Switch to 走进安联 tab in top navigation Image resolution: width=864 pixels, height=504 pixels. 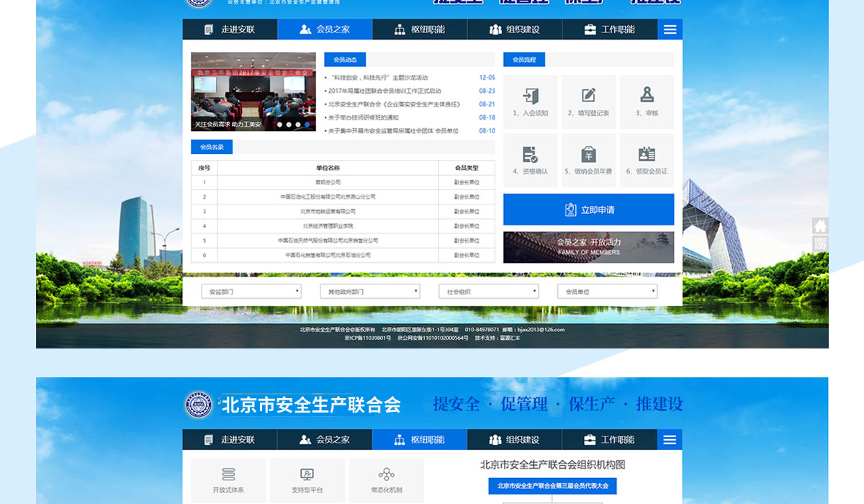pos(230,30)
